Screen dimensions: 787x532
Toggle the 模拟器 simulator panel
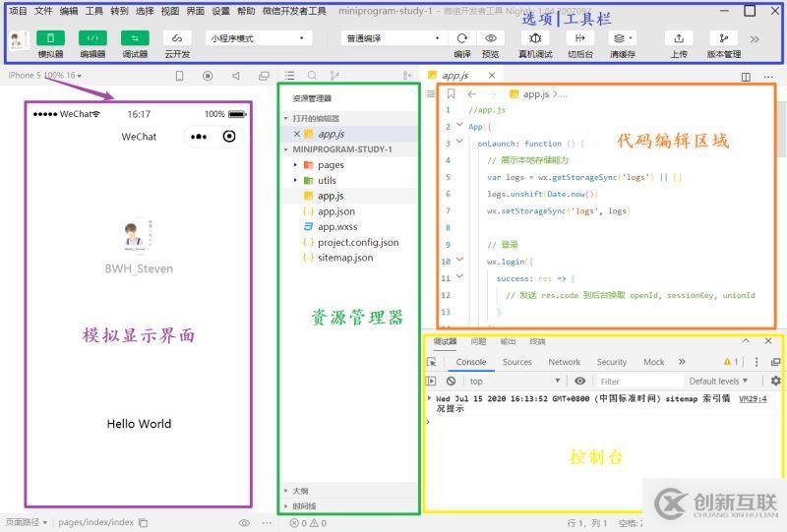(50, 37)
